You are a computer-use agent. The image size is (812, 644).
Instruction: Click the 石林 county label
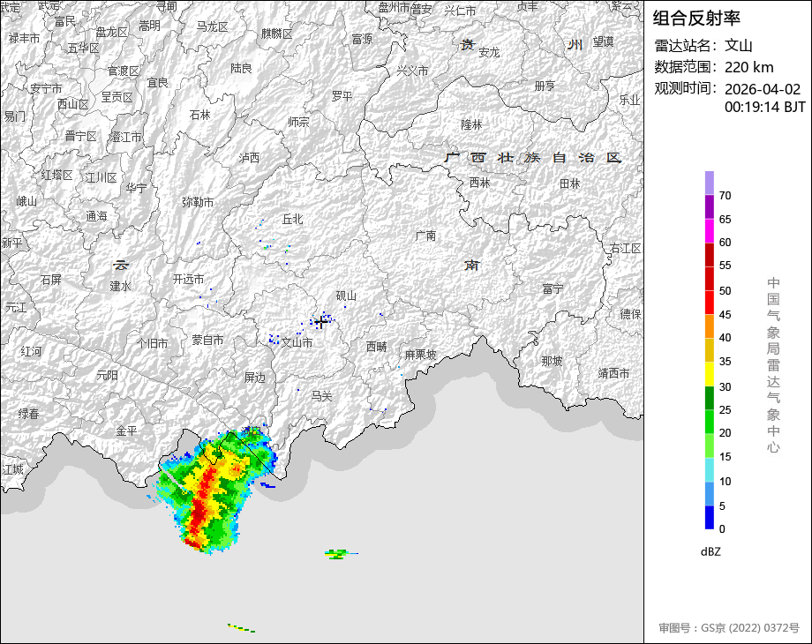tap(199, 115)
